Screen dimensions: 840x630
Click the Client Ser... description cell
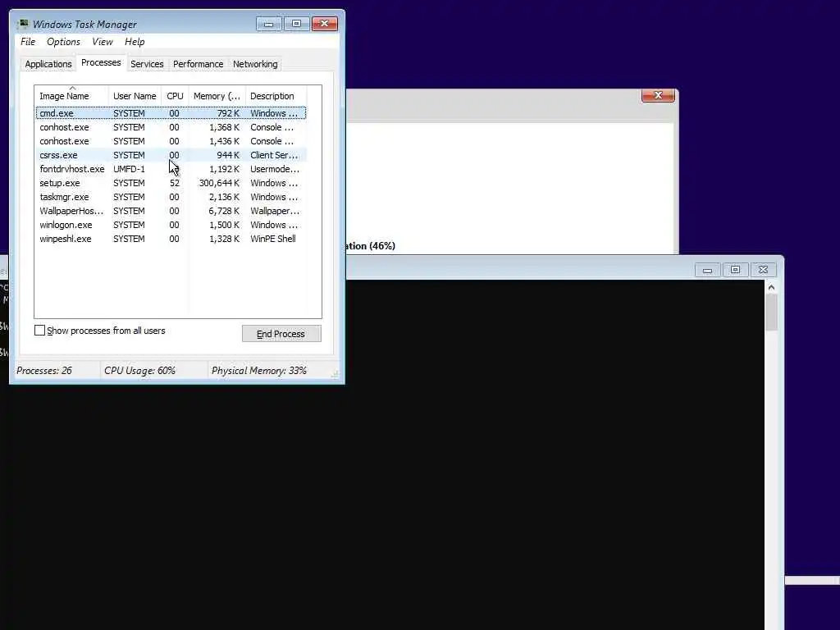point(274,155)
